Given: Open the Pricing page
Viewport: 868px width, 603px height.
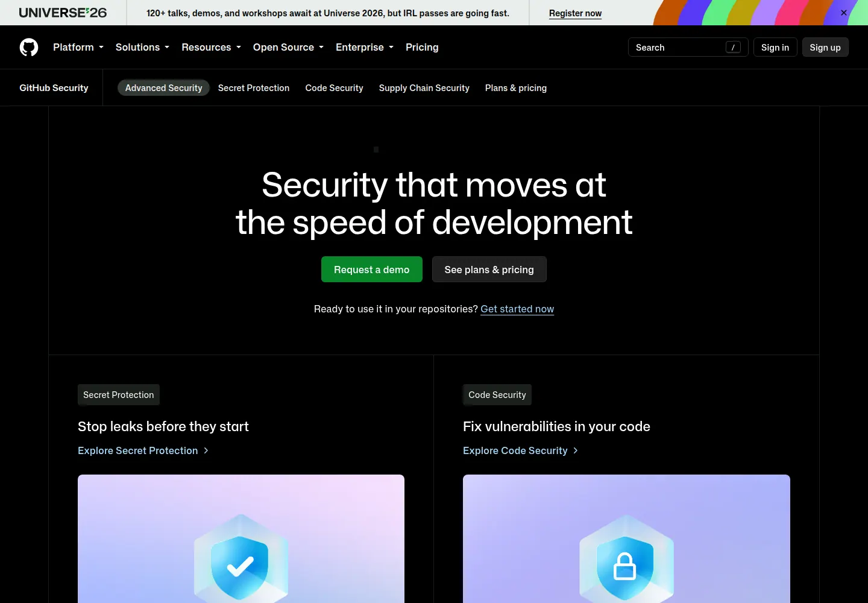Looking at the screenshot, I should [x=422, y=47].
